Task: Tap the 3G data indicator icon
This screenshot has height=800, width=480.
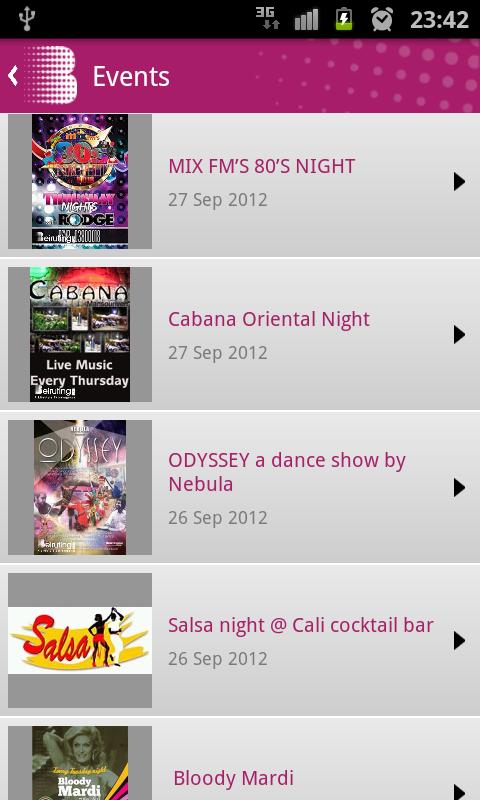Action: click(x=268, y=18)
